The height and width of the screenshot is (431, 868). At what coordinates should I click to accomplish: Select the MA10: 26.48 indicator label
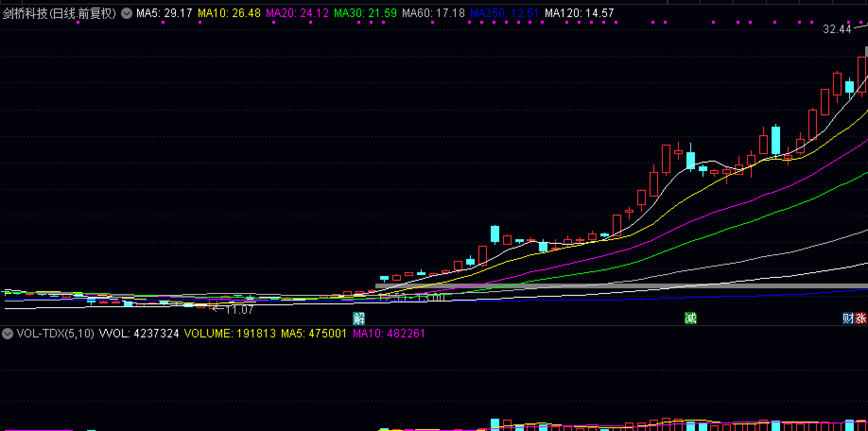tap(229, 13)
